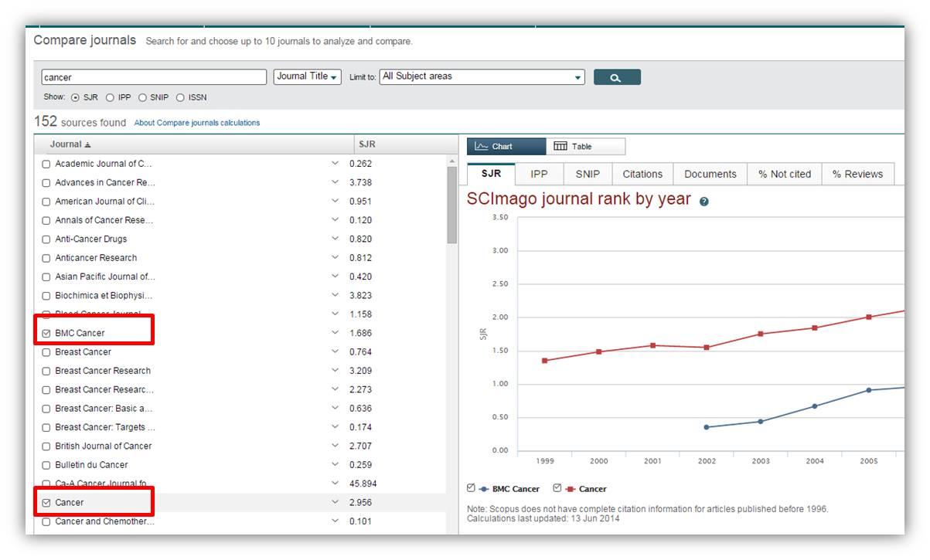Open the % Not cited tab
This screenshot has height=560, width=930.
[785, 174]
